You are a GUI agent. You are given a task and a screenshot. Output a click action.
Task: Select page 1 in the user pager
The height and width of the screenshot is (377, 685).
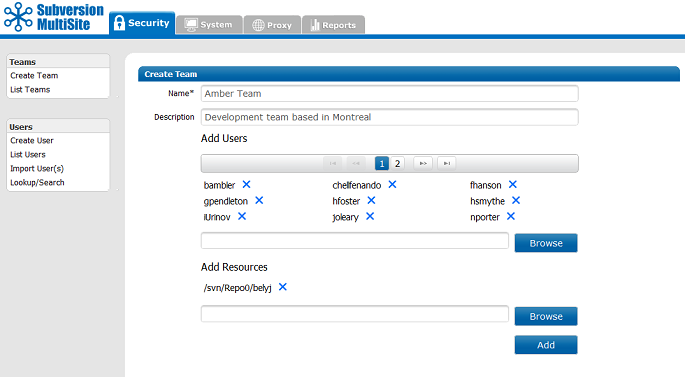(382, 163)
